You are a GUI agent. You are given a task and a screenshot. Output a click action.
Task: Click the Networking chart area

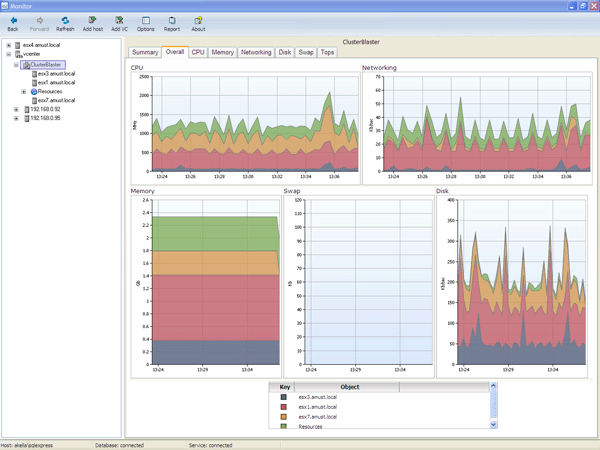pyautogui.click(x=477, y=128)
